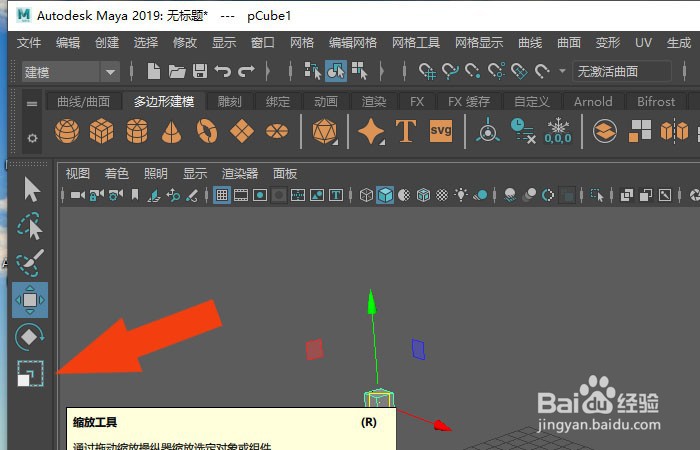The image size is (700, 450).
Task: Create a polygon cone from shelf
Action: pyautogui.click(x=171, y=132)
